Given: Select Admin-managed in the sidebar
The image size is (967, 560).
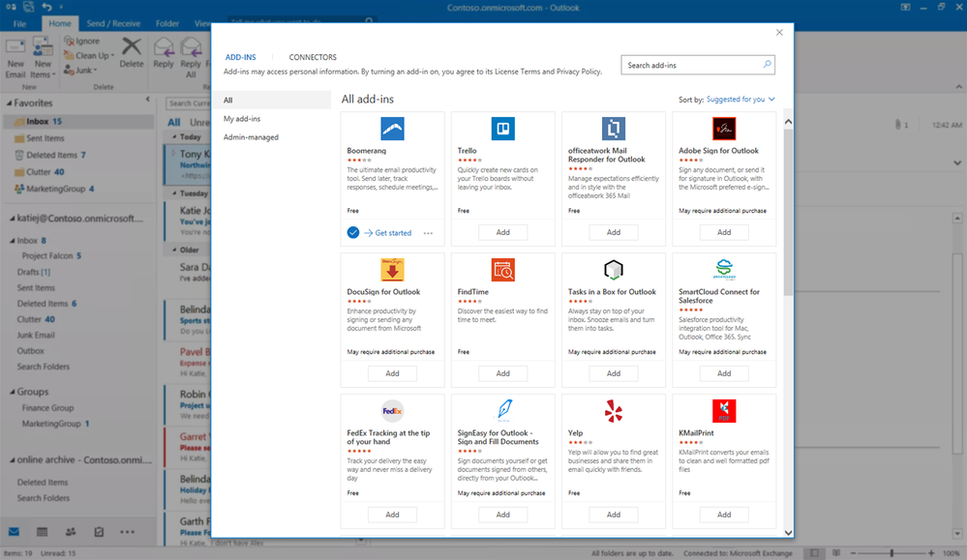Looking at the screenshot, I should tap(251, 136).
